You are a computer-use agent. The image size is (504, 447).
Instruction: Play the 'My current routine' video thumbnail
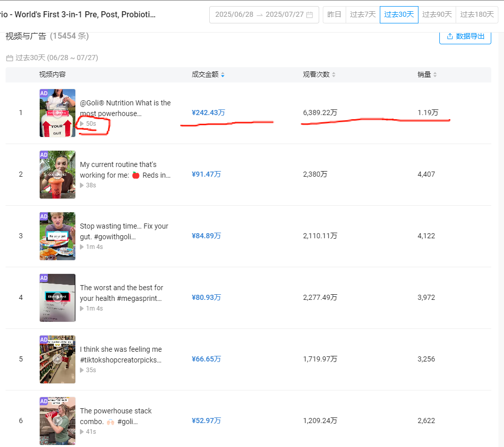pyautogui.click(x=58, y=175)
